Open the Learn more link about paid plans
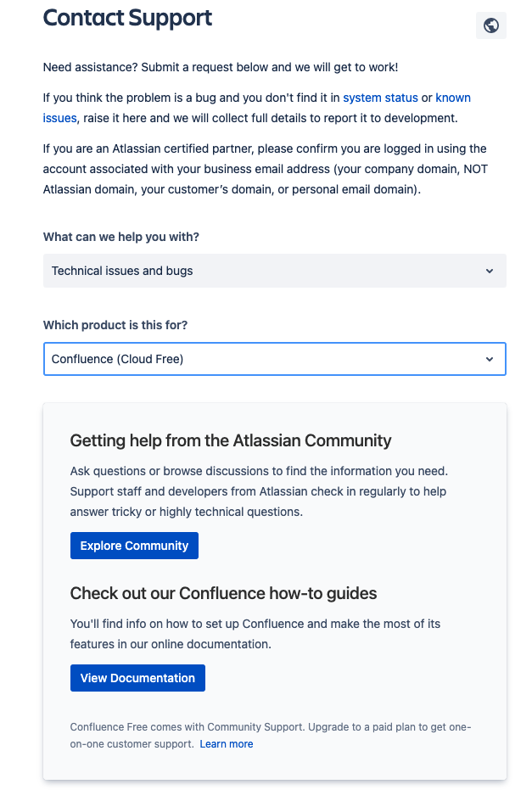The image size is (532, 790). click(227, 744)
